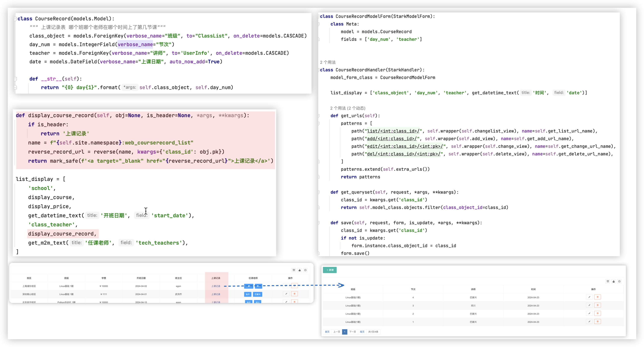644x347 pixels.
Task: Click print icon in right table toolbar
Action: tap(619, 282)
